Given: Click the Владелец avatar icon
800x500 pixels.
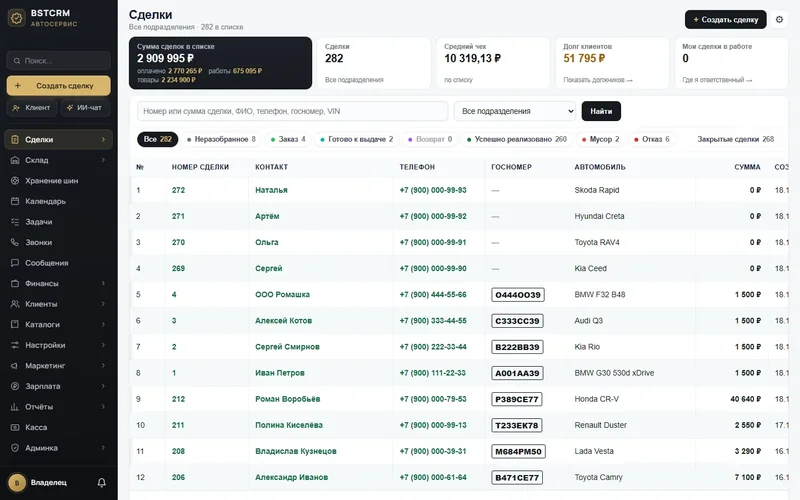Looking at the screenshot, I should 17,483.
